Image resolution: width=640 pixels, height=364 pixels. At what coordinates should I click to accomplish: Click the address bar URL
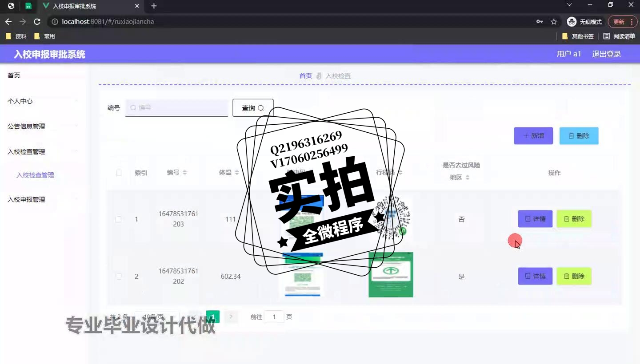pos(108,21)
